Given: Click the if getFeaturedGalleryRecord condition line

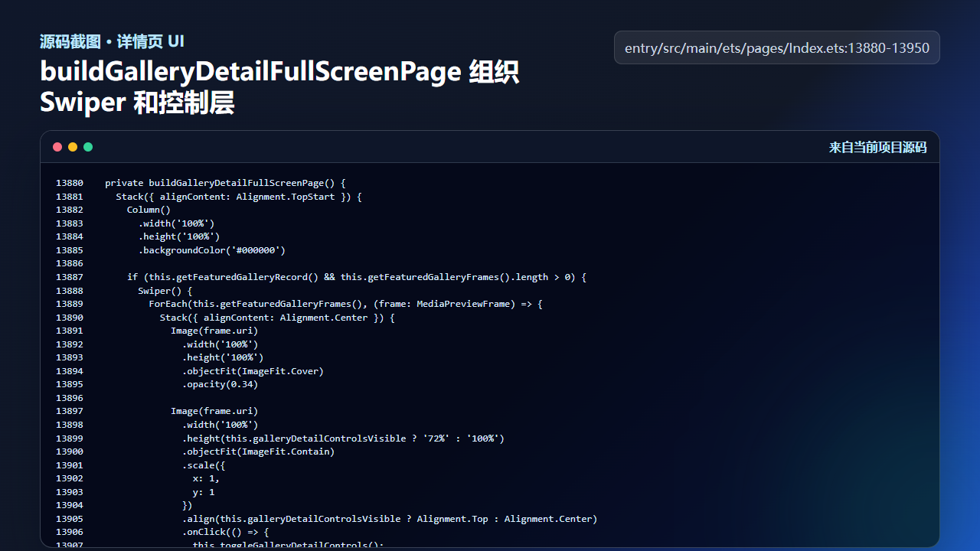Looking at the screenshot, I should (357, 277).
